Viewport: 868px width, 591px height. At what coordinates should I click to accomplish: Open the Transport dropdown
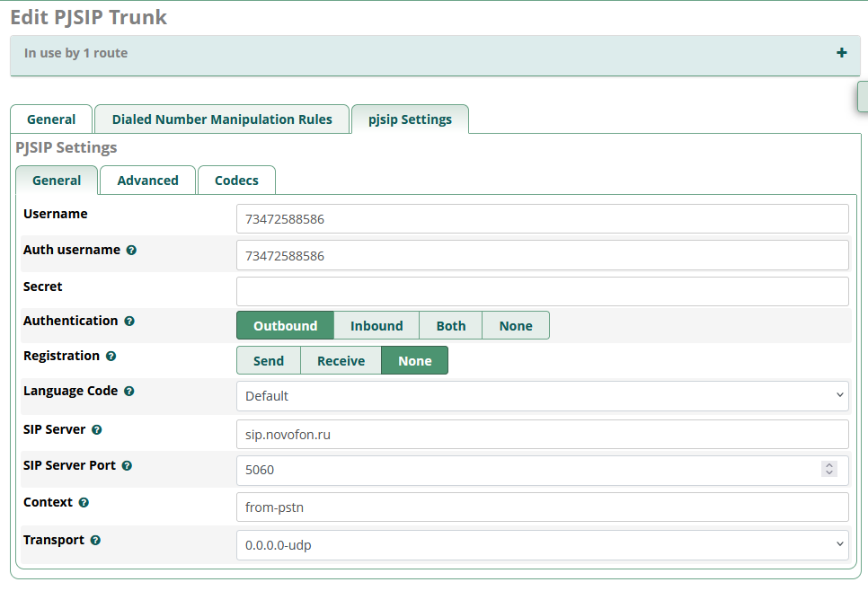click(542, 545)
